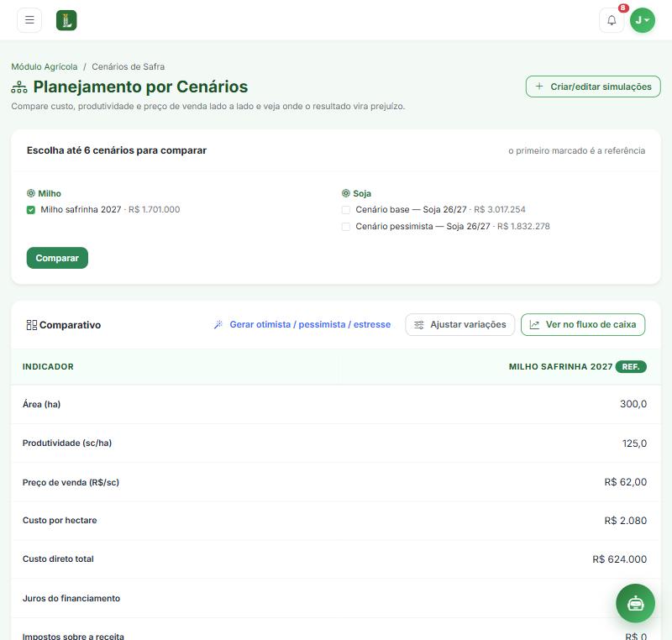Viewport: 672px width, 640px height.
Task: Select the Área (ha) row label
Action: 41,404
